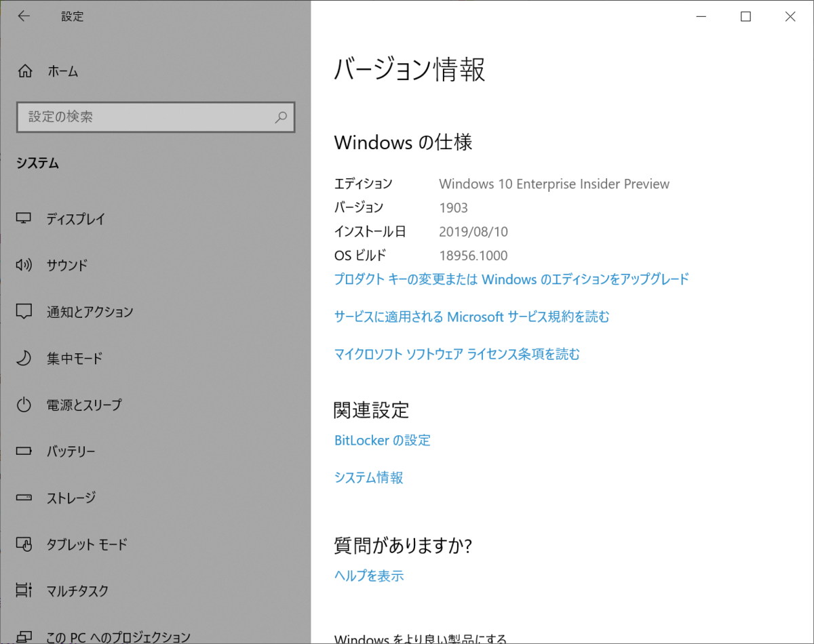814x644 pixels.
Task: Minimize the 設定 window
Action: pyautogui.click(x=701, y=17)
